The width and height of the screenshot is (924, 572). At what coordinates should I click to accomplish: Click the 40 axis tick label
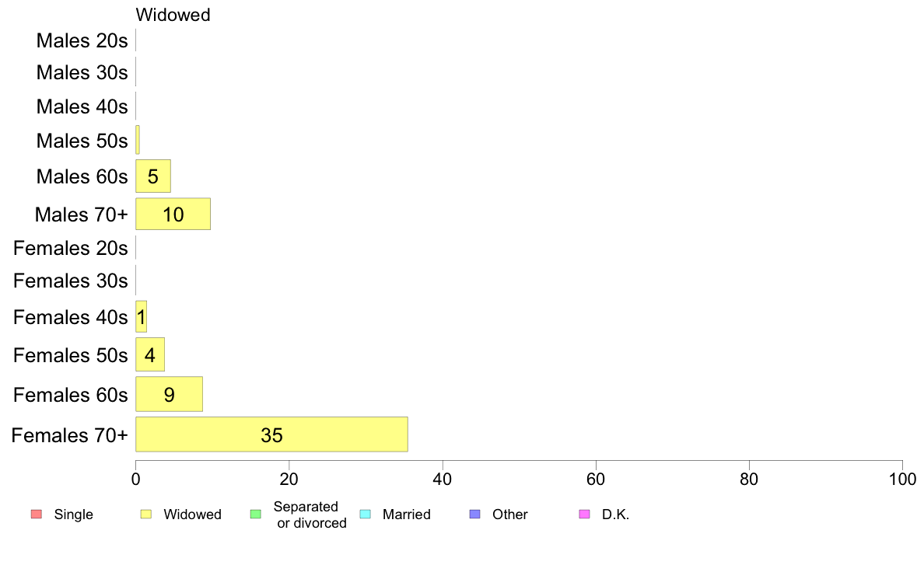click(442, 480)
